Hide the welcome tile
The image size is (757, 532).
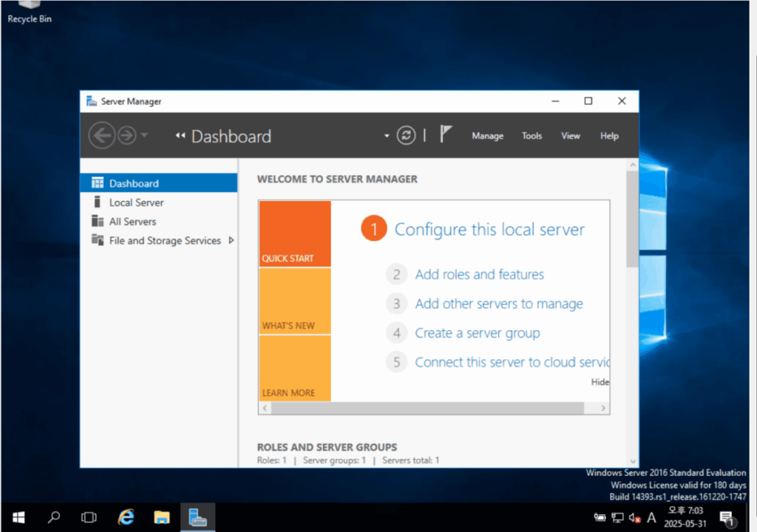coord(600,382)
